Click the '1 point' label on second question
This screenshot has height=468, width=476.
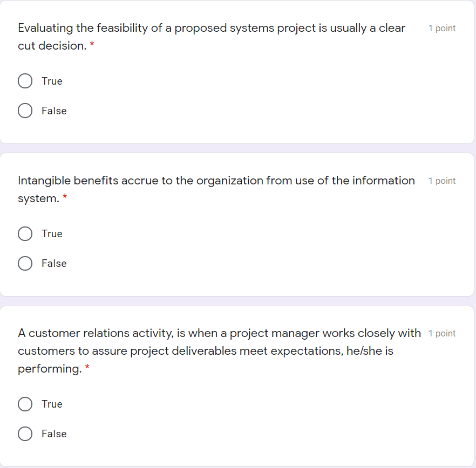[441, 181]
